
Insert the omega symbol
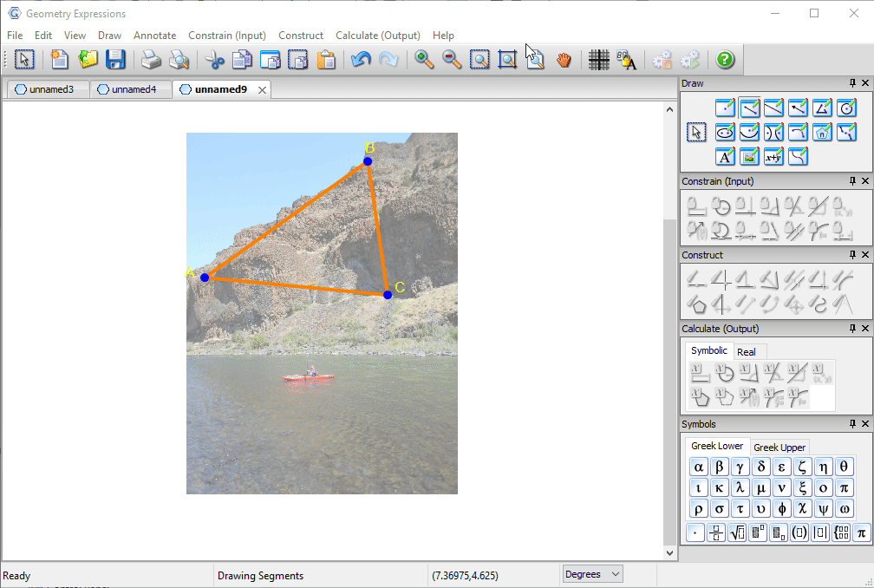[844, 509]
